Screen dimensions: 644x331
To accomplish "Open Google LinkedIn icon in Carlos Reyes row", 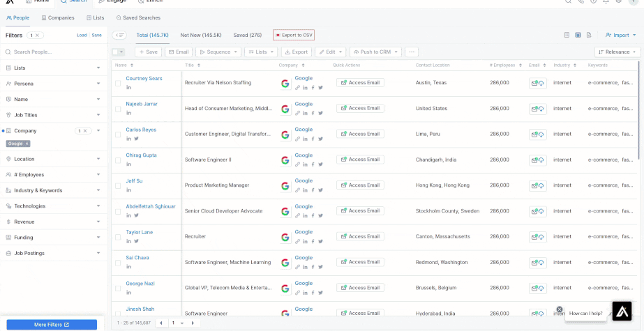I will [305, 139].
